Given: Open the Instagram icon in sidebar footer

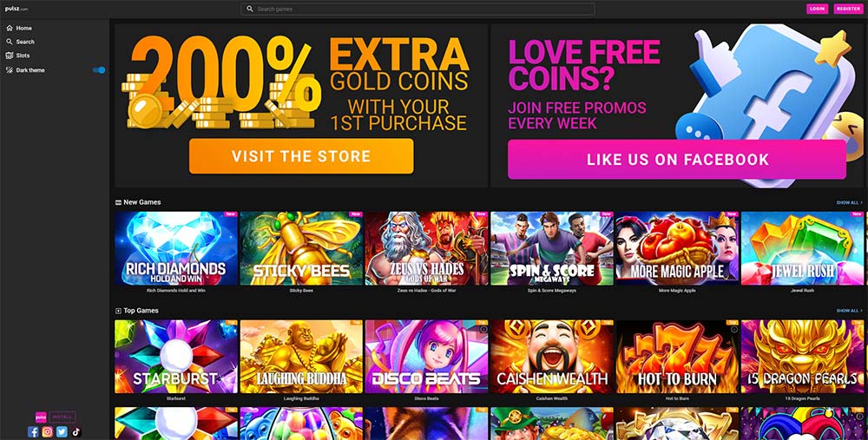Looking at the screenshot, I should 48,431.
